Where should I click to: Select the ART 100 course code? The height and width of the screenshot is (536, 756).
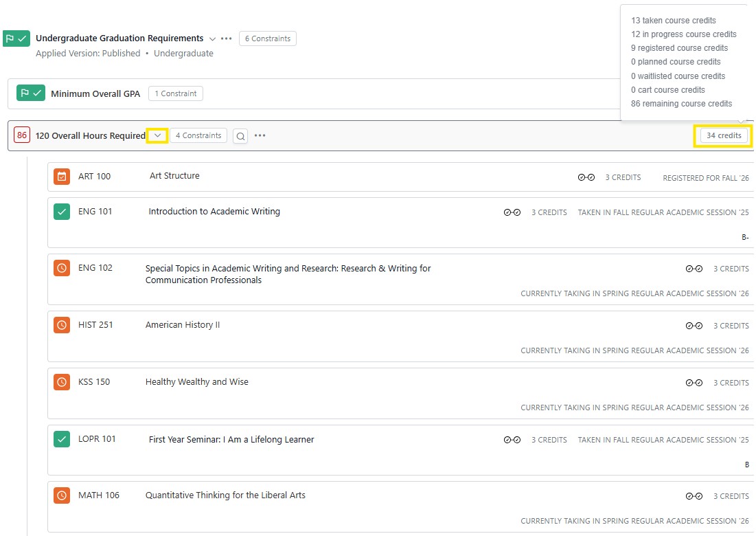95,177
